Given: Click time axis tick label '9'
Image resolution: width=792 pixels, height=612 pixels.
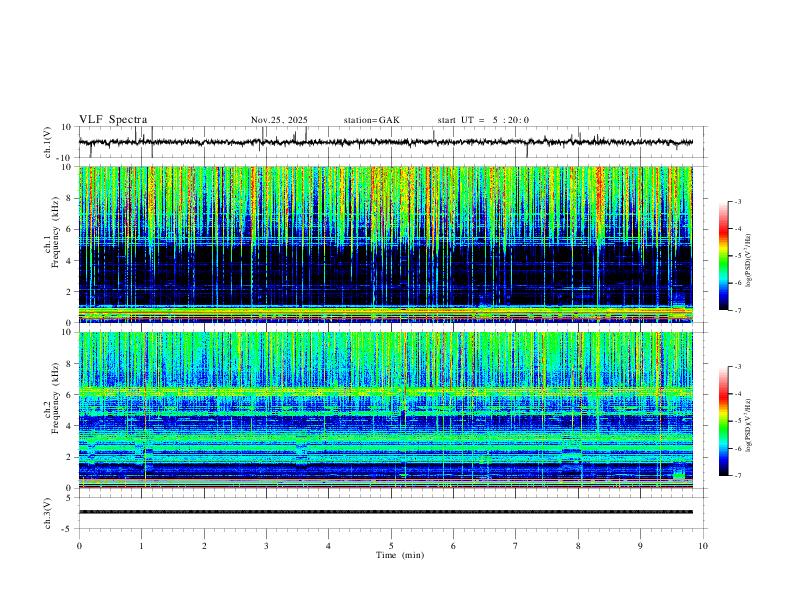Looking at the screenshot, I should coord(640,546).
